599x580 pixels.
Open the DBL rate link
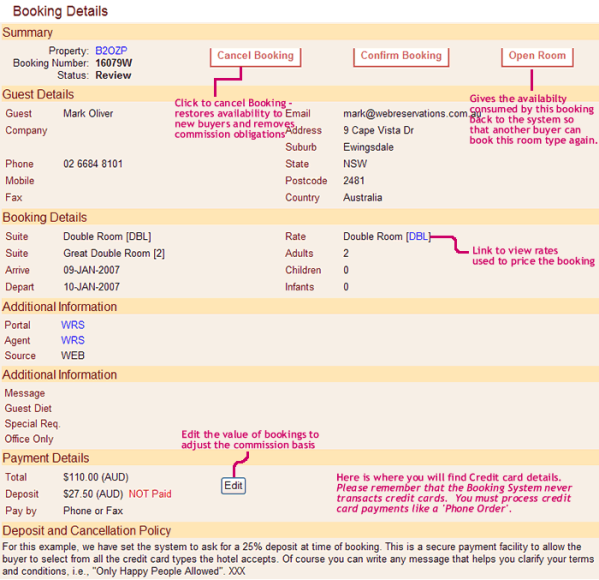(418, 236)
